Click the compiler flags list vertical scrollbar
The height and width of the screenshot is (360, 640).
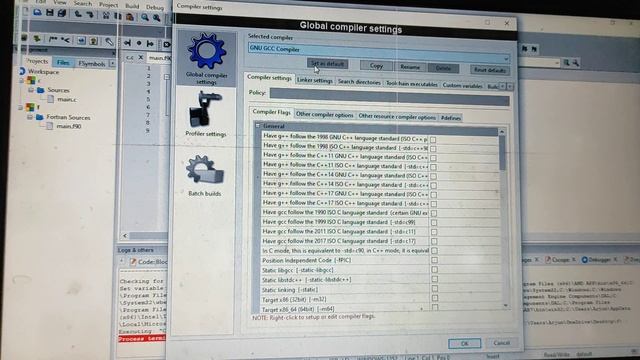point(503,153)
